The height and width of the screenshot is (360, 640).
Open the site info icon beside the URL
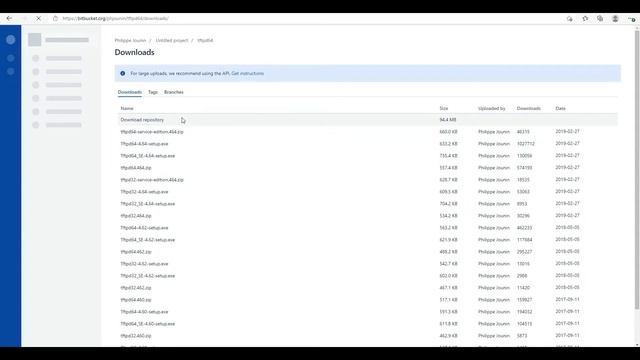coord(56,18)
